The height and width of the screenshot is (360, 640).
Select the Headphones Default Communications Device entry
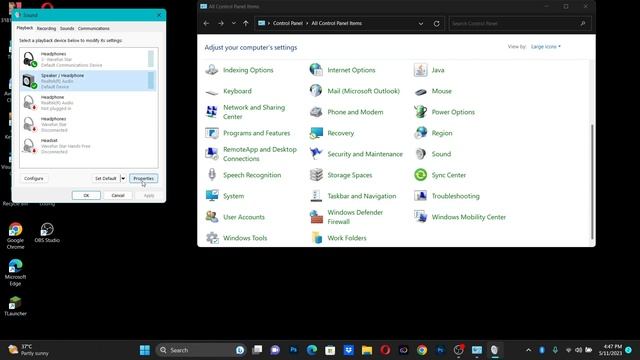[x=88, y=59]
